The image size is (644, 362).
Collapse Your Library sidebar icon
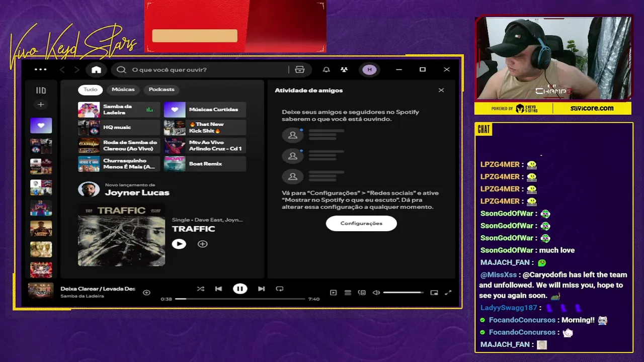click(x=41, y=90)
